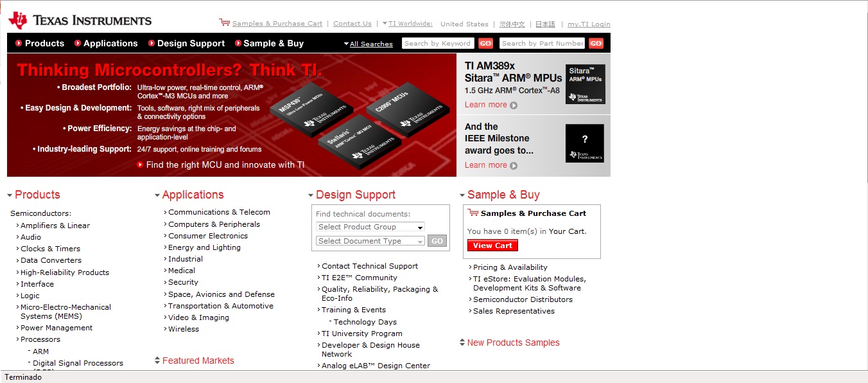The width and height of the screenshot is (868, 383).
Task: Click the Search by Part Number field
Action: (x=542, y=43)
